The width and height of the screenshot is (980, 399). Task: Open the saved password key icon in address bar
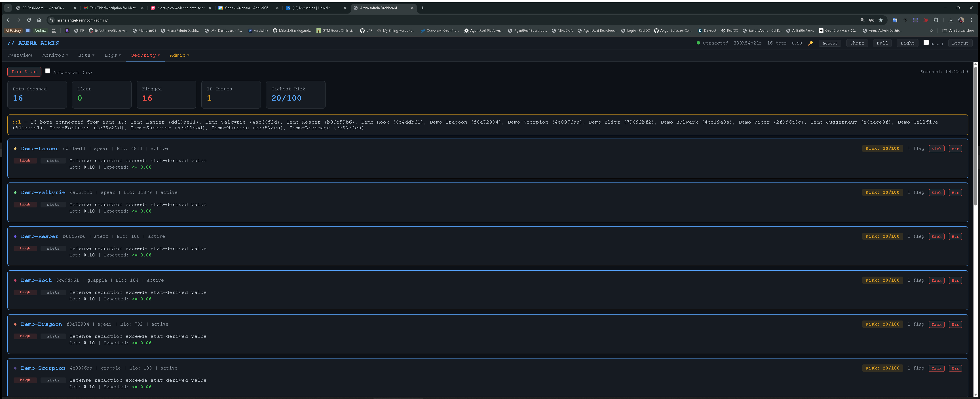(872, 20)
